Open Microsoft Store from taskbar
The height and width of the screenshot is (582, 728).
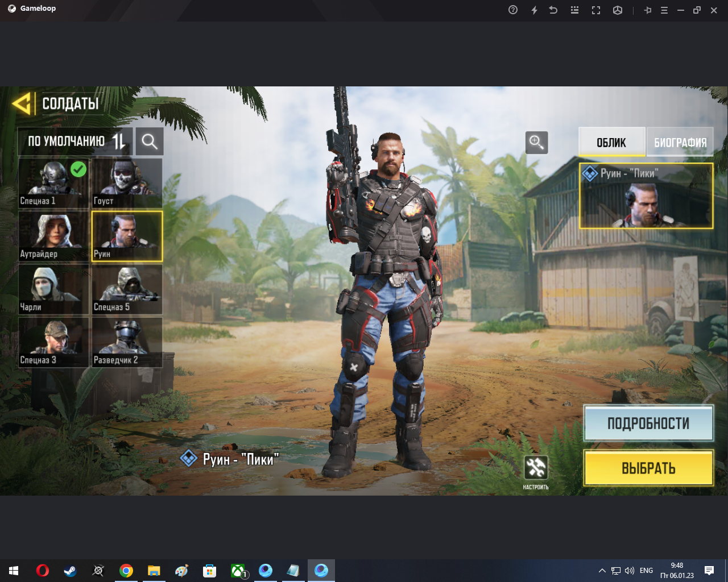209,571
